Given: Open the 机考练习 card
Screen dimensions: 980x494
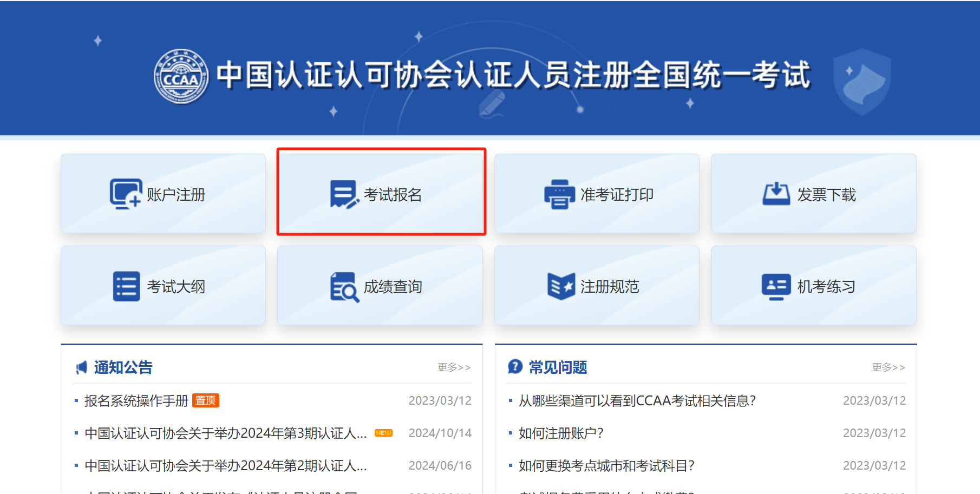Looking at the screenshot, I should click(813, 286).
